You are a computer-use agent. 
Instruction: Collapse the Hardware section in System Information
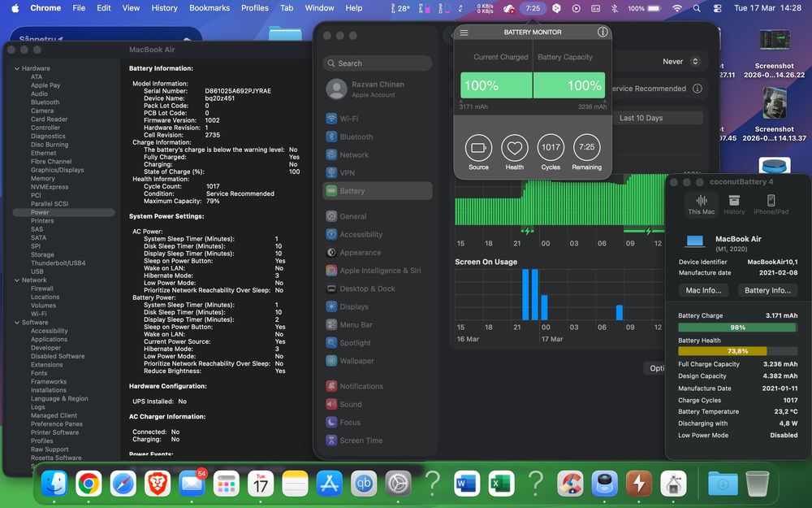[x=16, y=68]
